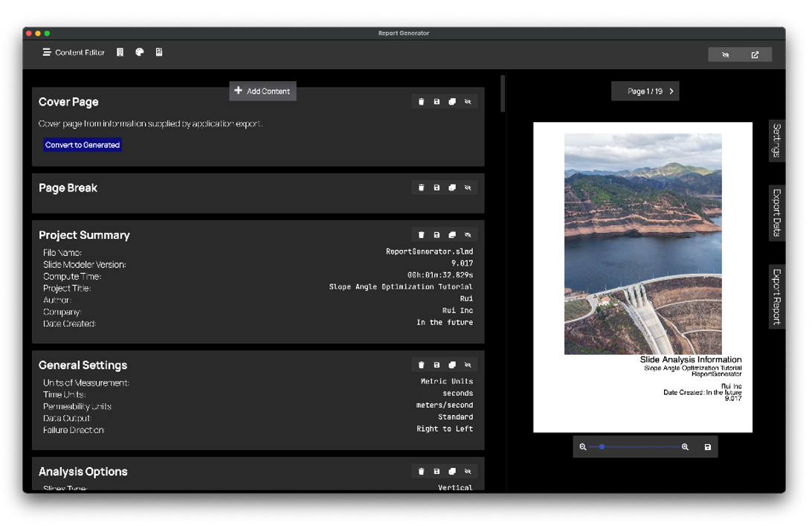Toggle preview visibility in the top-right toolbar
812x526 pixels.
[x=725, y=55]
